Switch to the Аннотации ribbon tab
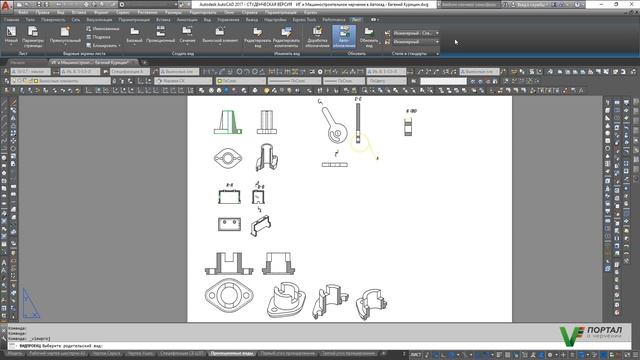 click(187, 20)
